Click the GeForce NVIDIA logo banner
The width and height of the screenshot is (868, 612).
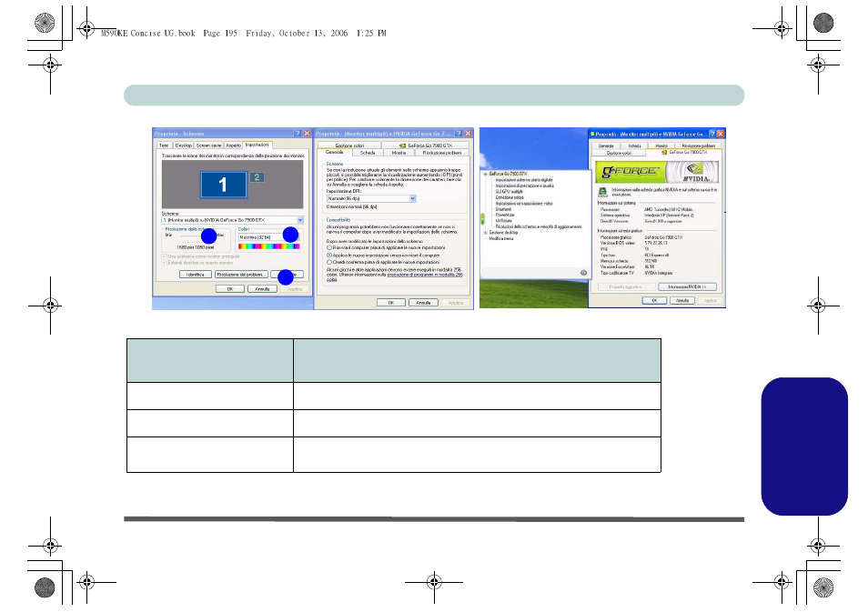point(655,173)
